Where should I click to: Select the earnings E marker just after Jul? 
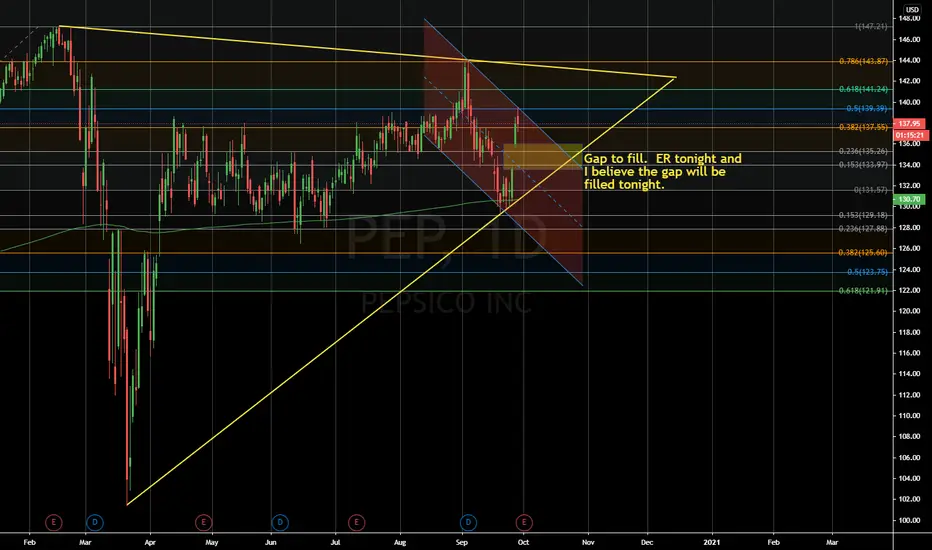click(x=357, y=523)
